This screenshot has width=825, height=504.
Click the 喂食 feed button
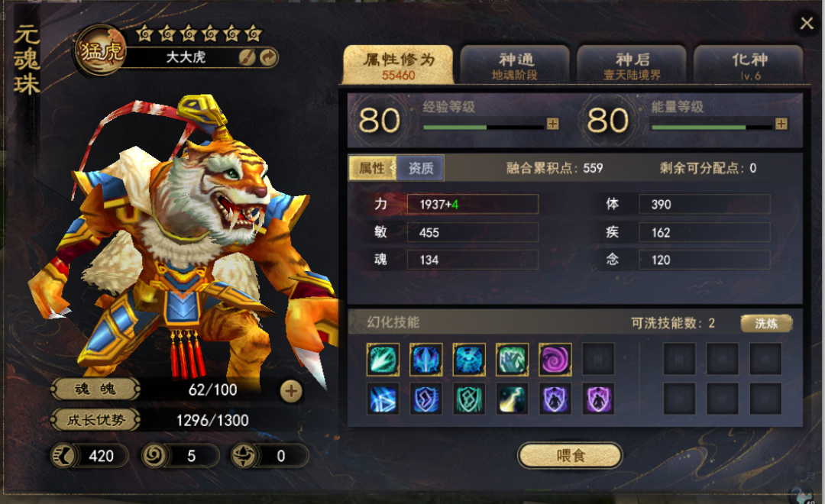pos(570,455)
